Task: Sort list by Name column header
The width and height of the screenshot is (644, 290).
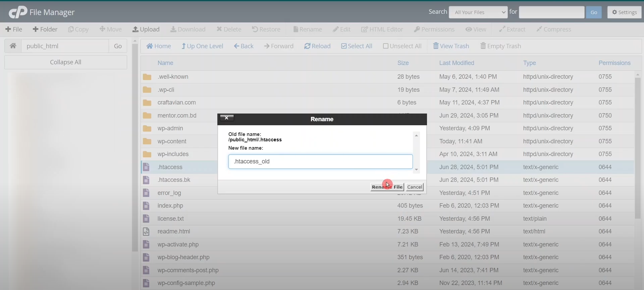Action: pos(165,63)
